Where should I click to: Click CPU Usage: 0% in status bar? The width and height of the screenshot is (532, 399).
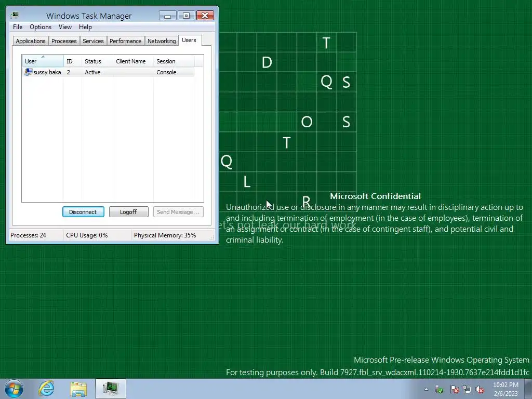(x=87, y=235)
